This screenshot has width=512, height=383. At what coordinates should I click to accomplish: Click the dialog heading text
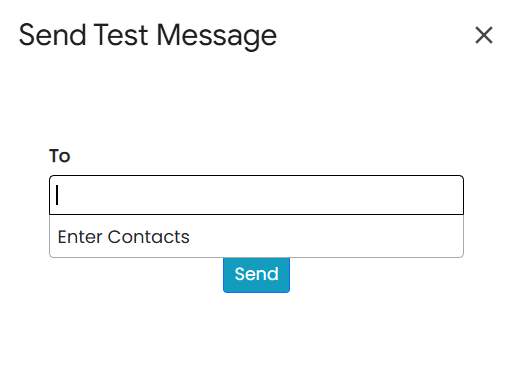[148, 35]
